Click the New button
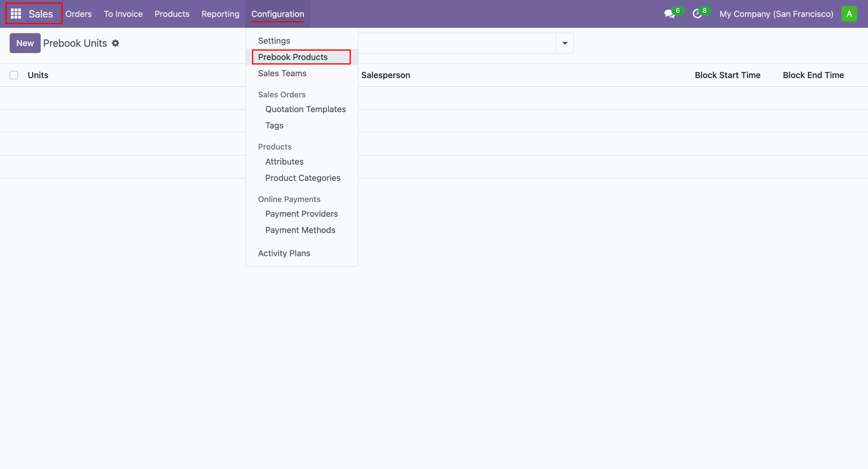Screen dimensions: 868x469 tap(25, 43)
